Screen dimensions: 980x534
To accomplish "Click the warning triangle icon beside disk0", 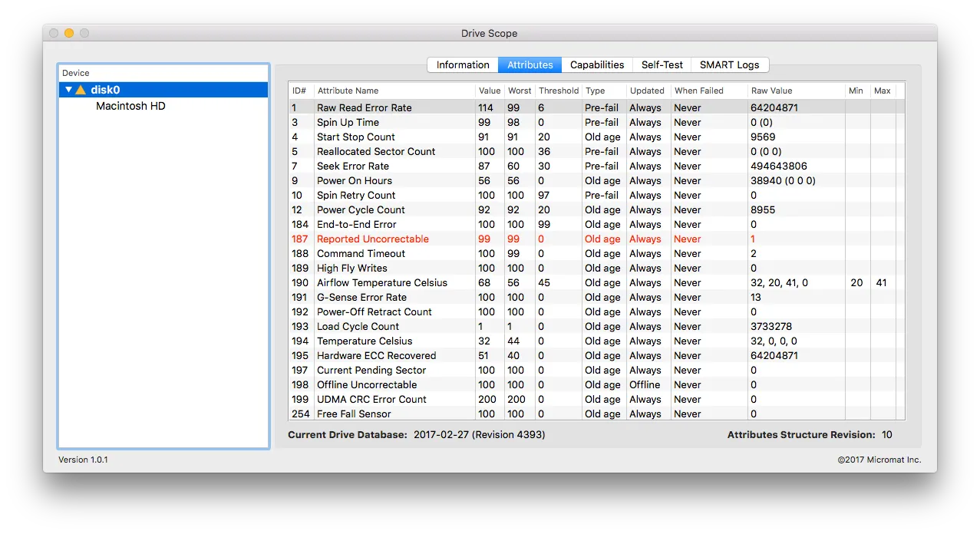I will pos(79,90).
